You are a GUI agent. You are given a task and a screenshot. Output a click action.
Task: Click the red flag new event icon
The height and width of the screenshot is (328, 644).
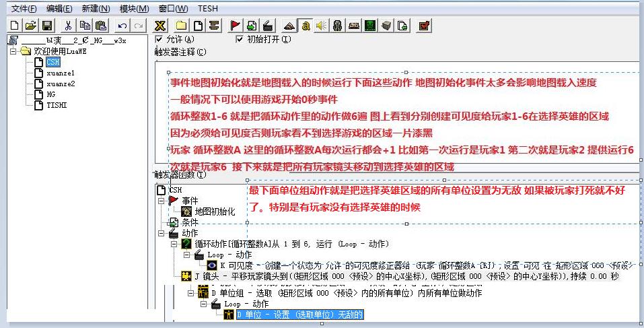235,26
